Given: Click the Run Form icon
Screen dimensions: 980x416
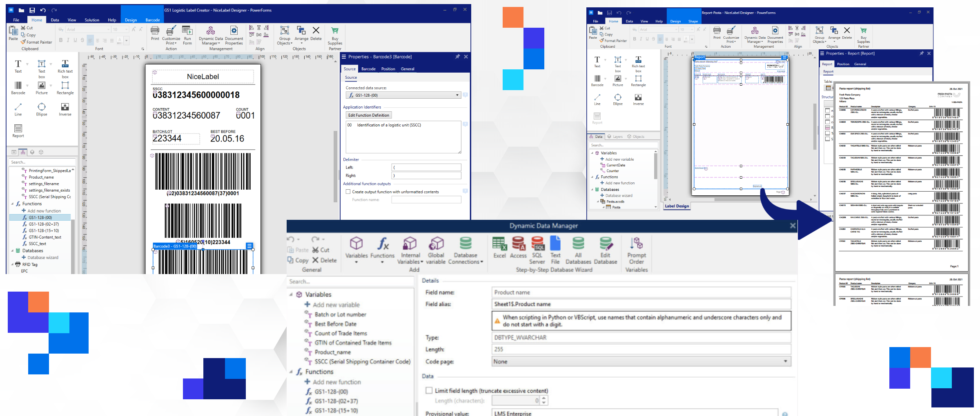Looking at the screenshot, I should click(x=187, y=35).
